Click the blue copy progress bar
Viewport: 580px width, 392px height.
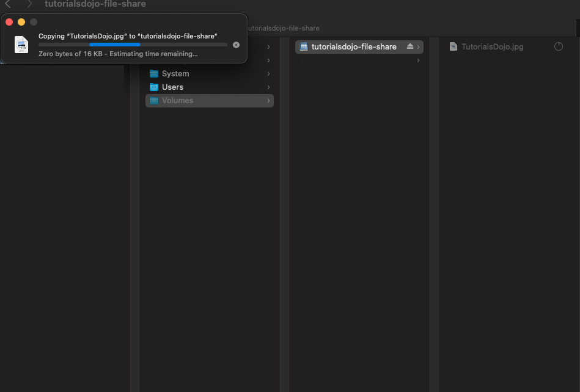(x=115, y=45)
